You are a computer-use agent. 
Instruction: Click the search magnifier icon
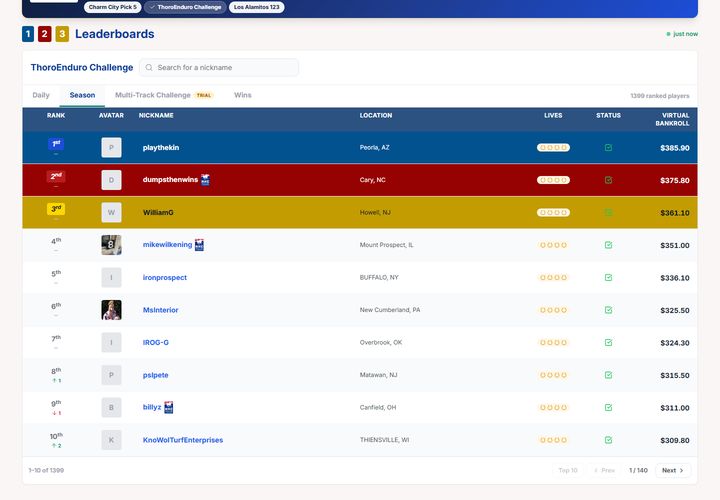click(149, 67)
